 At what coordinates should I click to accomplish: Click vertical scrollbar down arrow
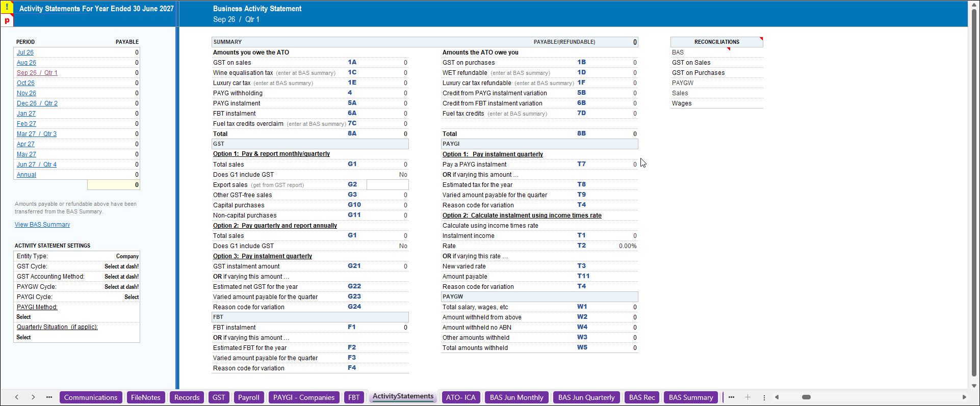click(974, 386)
